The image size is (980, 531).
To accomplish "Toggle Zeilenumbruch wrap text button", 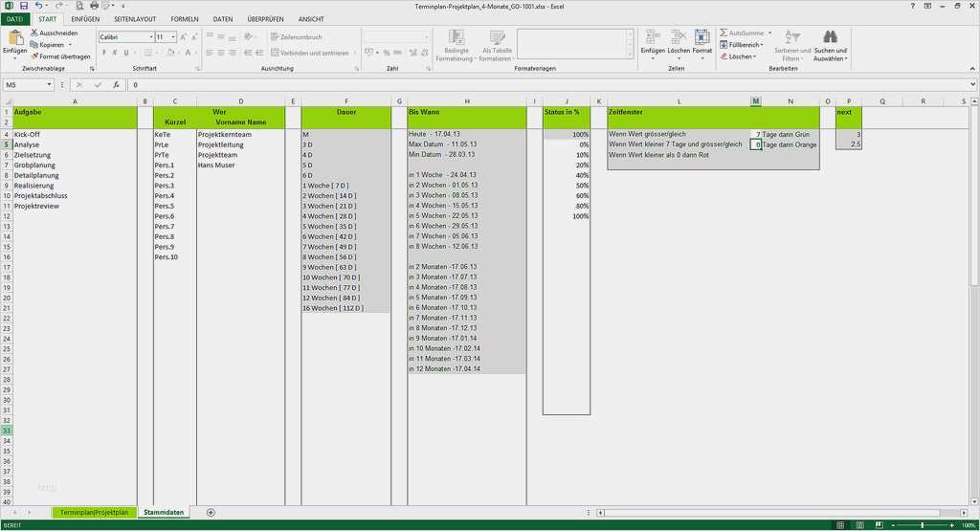I will click(297, 37).
